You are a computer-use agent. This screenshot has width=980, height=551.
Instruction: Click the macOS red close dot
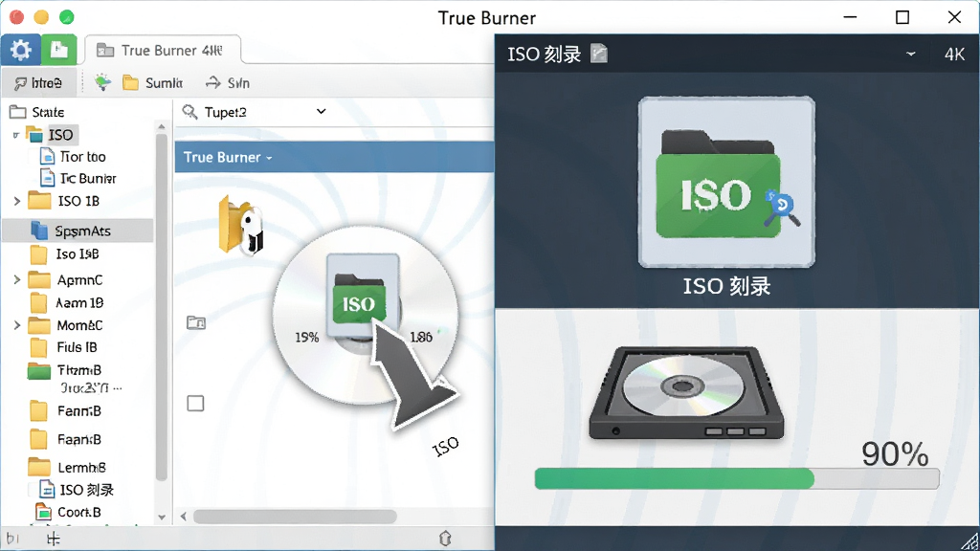click(17, 17)
